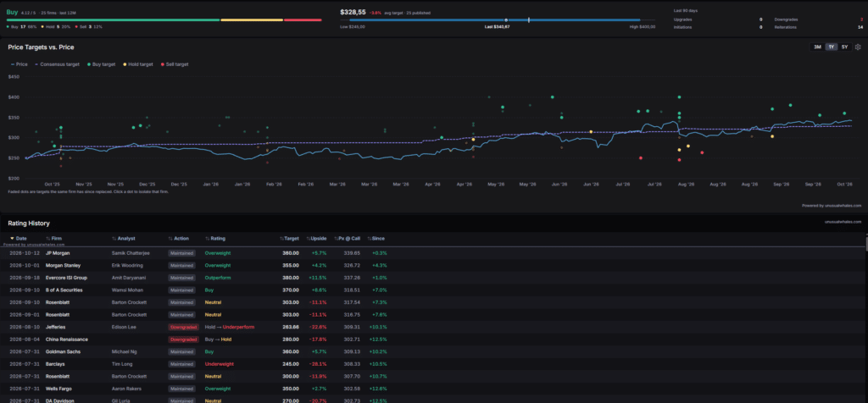Click the Underweight rating in Barclays row
868x403 pixels.
tap(220, 364)
